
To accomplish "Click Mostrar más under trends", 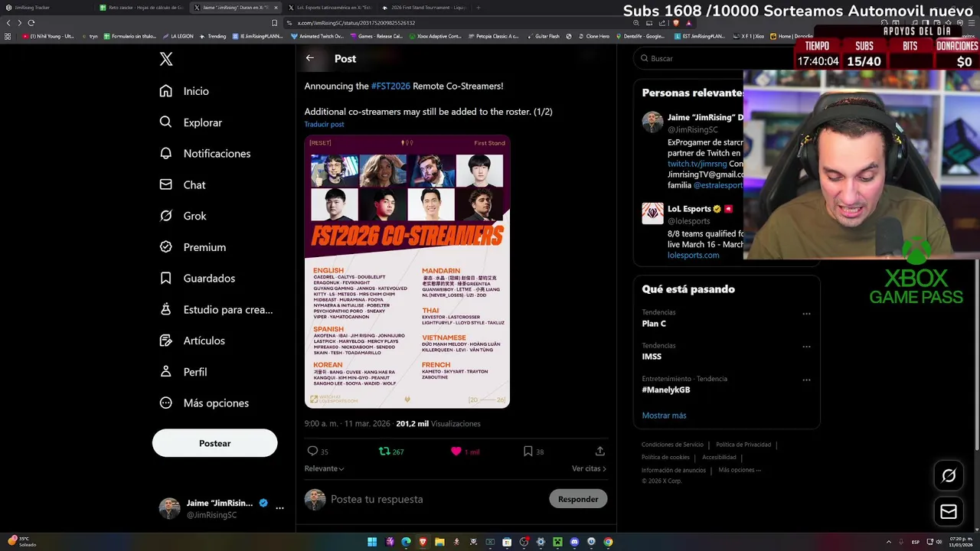I will pyautogui.click(x=664, y=416).
